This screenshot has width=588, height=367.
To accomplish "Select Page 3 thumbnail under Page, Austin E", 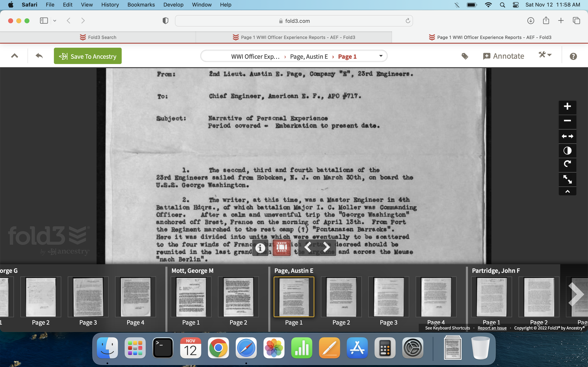I will 388,297.
